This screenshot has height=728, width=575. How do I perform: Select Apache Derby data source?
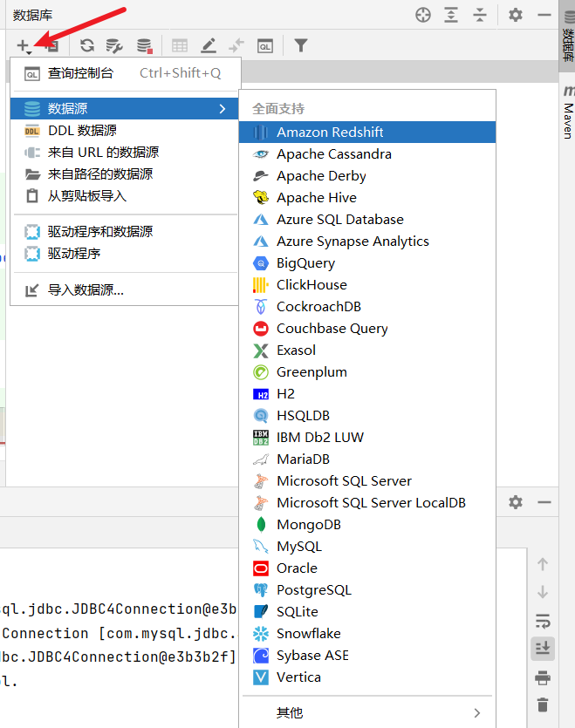pyautogui.click(x=367, y=176)
